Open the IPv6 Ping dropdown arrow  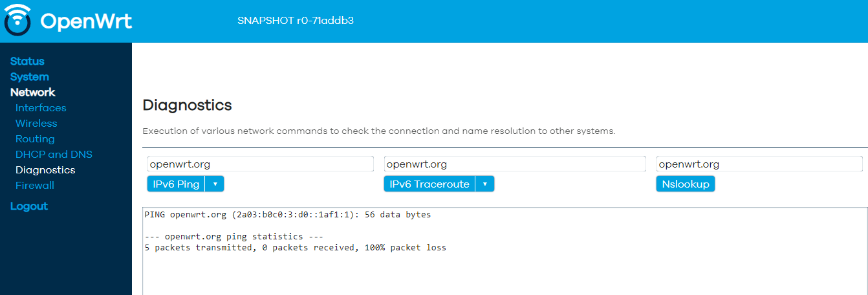pyautogui.click(x=215, y=184)
